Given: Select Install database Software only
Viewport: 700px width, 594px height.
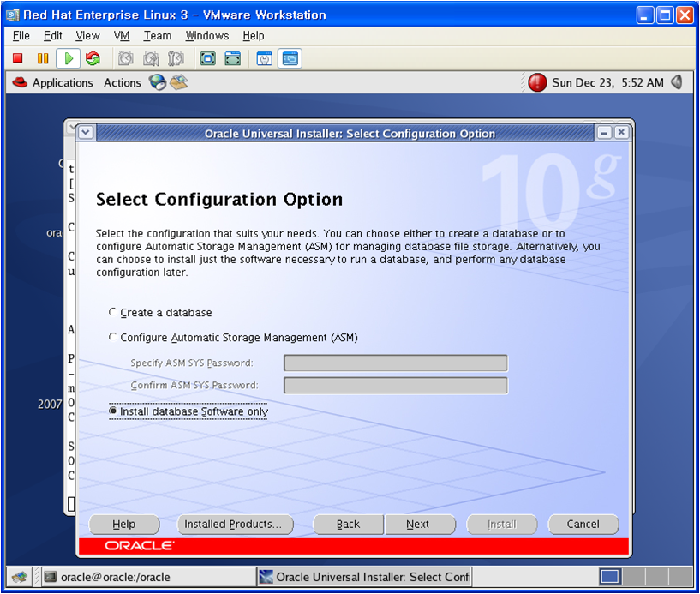Looking at the screenshot, I should tap(188, 411).
